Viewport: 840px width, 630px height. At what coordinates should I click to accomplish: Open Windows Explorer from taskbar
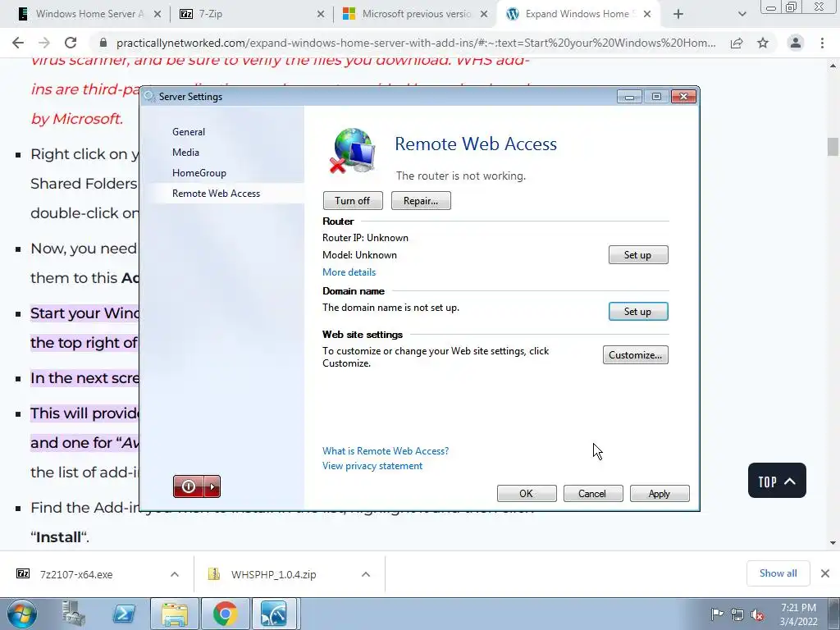(175, 614)
